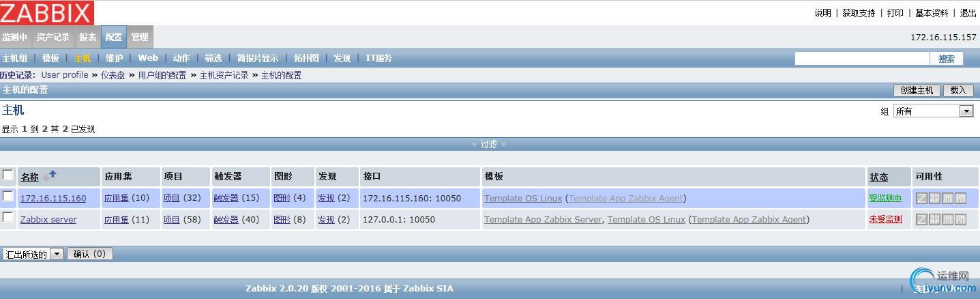Click the SNMP availability icon for 172.16.115.160
This screenshot has width=980, height=299.
click(x=935, y=198)
